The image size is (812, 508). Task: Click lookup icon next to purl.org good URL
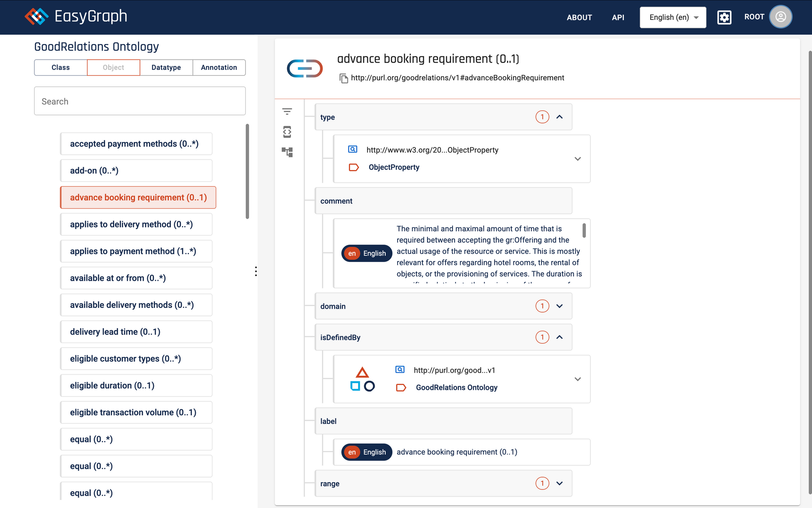400,370
